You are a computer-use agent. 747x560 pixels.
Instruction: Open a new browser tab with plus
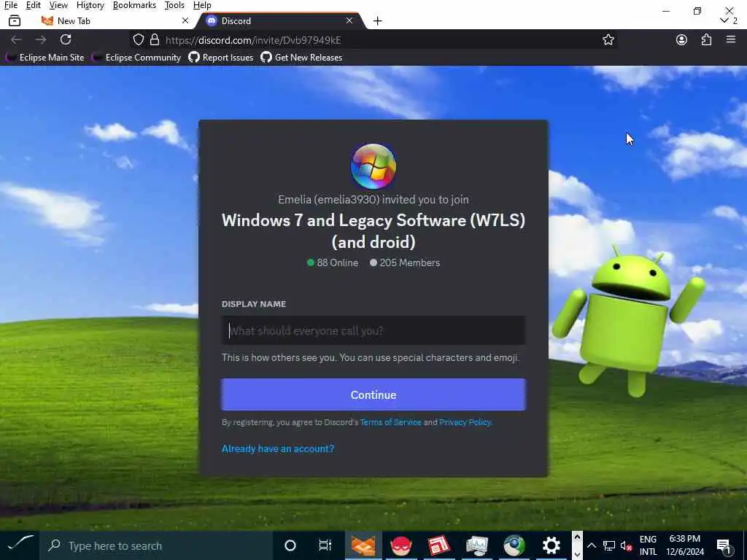377,21
